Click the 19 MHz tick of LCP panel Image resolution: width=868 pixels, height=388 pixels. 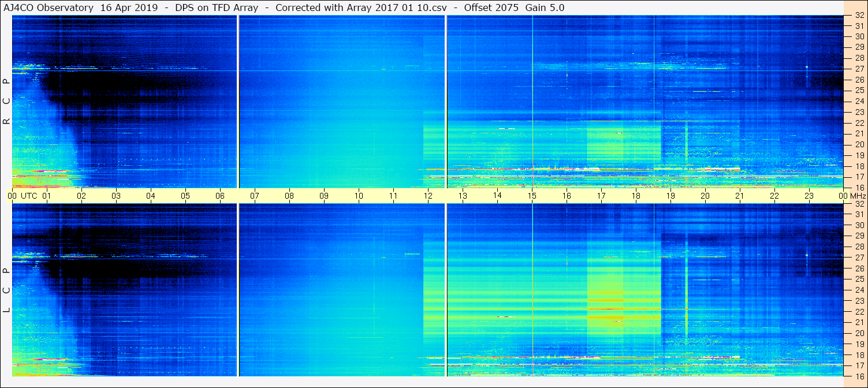859,344
